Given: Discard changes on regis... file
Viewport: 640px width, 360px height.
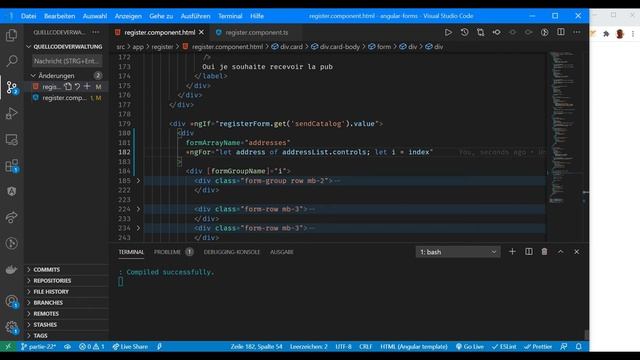Looking at the screenshot, I should click(x=78, y=87).
